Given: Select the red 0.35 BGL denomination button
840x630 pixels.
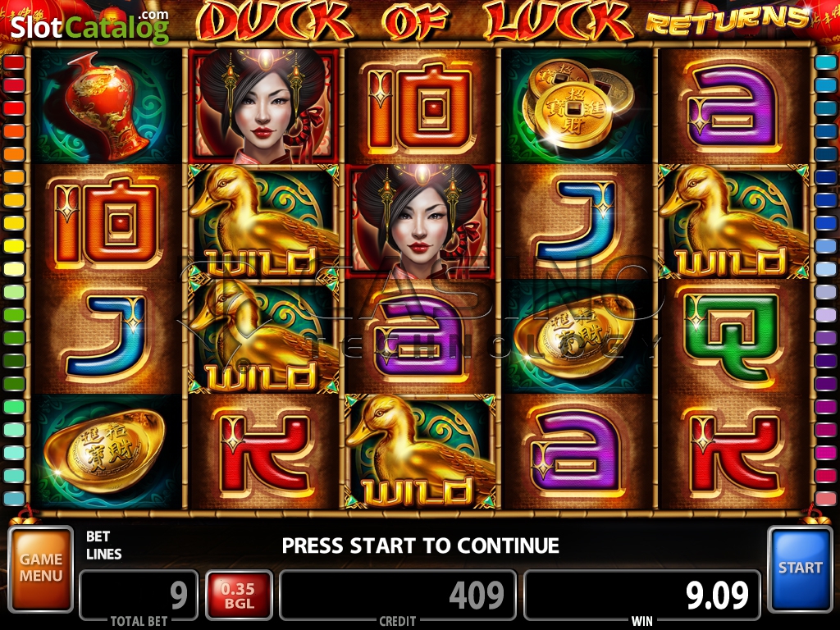Looking at the screenshot, I should (239, 596).
